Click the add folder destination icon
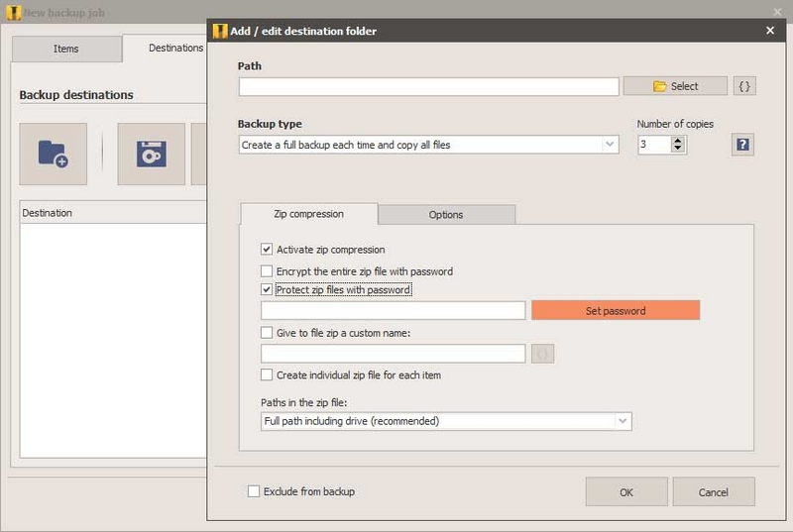The height and width of the screenshot is (532, 793). click(54, 154)
